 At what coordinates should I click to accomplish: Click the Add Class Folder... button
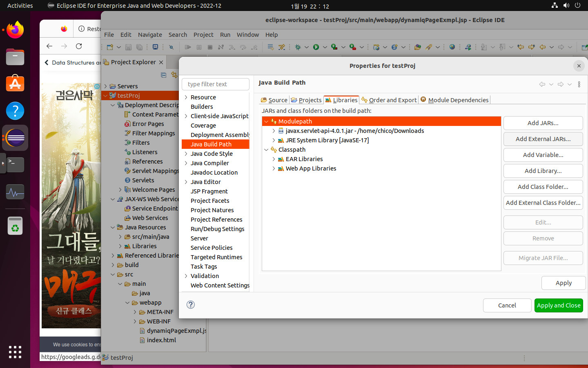[x=543, y=187]
